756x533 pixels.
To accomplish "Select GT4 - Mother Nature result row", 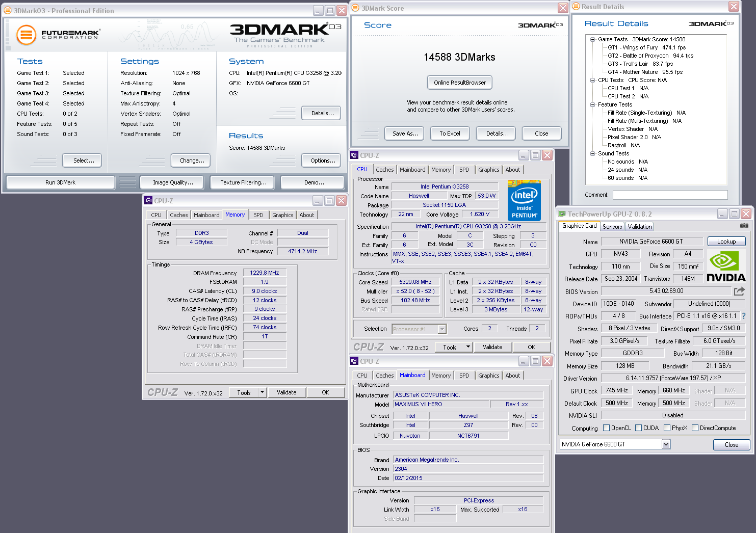I will pyautogui.click(x=645, y=72).
